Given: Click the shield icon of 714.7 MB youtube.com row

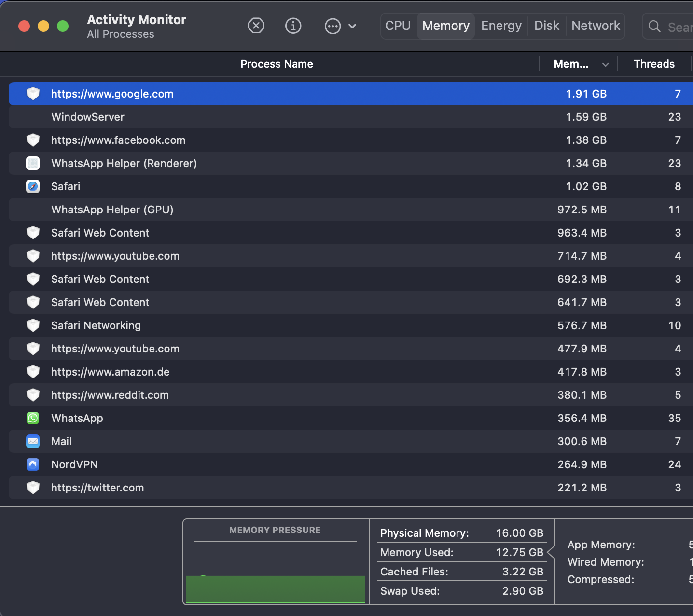Looking at the screenshot, I should [x=33, y=256].
